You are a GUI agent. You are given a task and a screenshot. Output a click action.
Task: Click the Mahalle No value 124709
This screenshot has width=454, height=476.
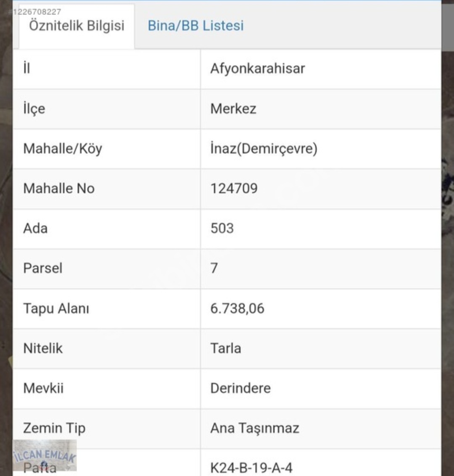click(x=234, y=188)
